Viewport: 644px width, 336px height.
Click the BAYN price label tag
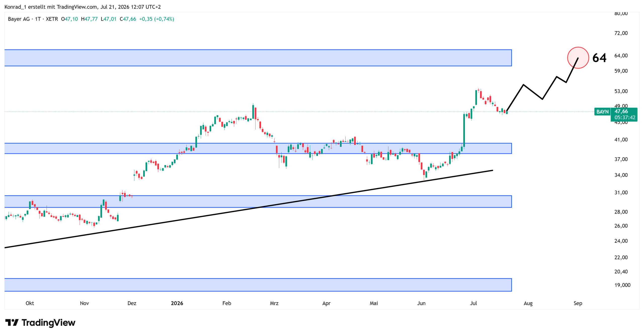pyautogui.click(x=602, y=112)
